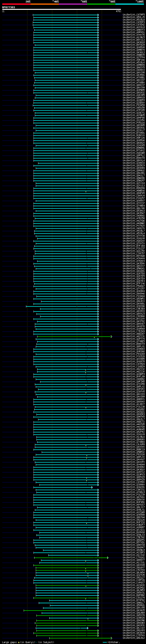
Task: Select hit label UniRef100_P07920
Action: pyautogui.click(x=134, y=226)
